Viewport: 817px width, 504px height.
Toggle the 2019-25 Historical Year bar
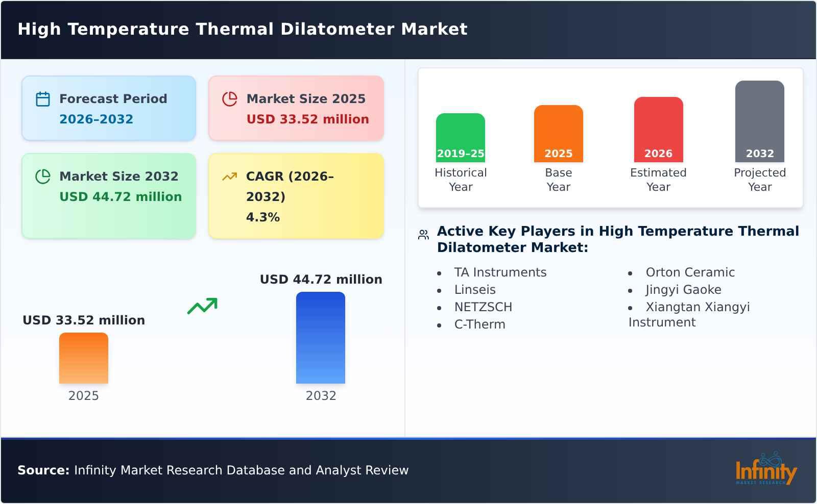pos(460,137)
